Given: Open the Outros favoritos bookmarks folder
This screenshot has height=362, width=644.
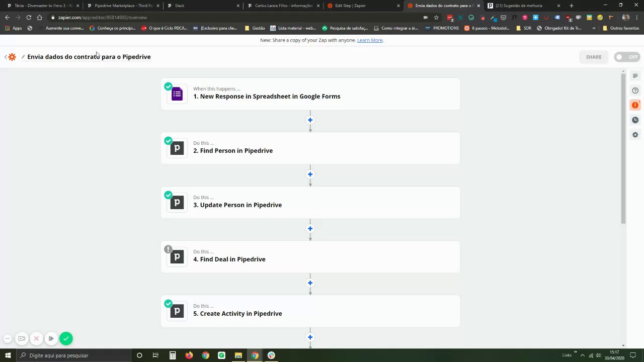Looking at the screenshot, I should click(x=621, y=28).
